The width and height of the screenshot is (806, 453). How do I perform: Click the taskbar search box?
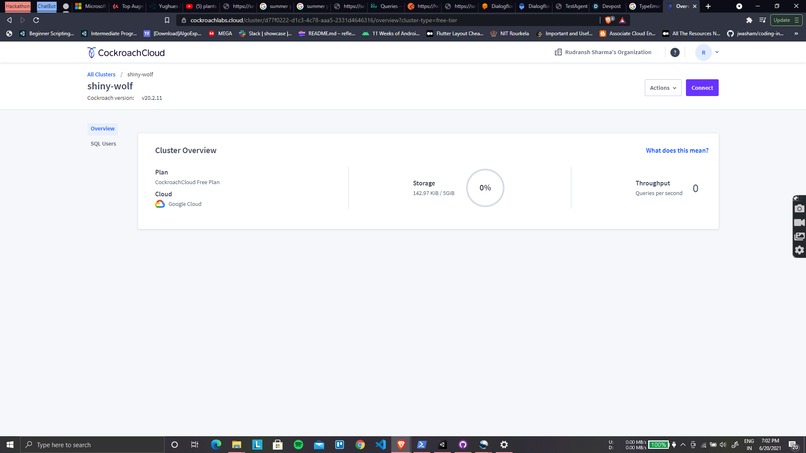[93, 445]
